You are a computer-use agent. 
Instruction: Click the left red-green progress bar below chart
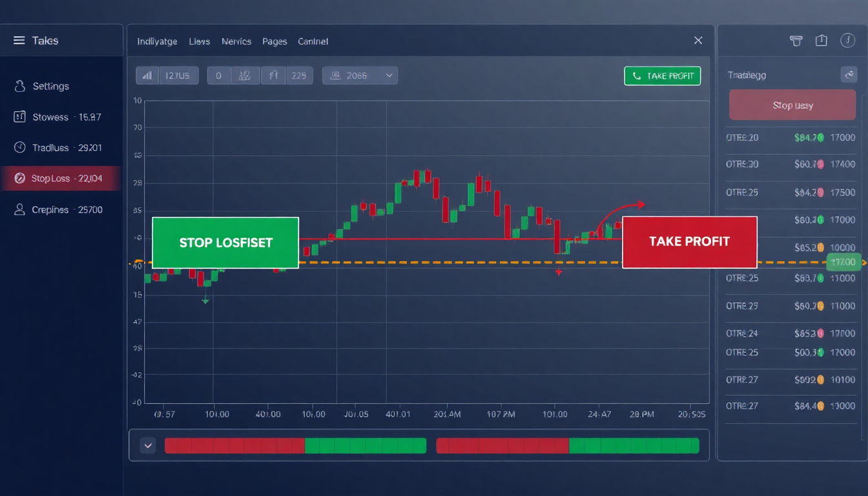pyautogui.click(x=296, y=446)
